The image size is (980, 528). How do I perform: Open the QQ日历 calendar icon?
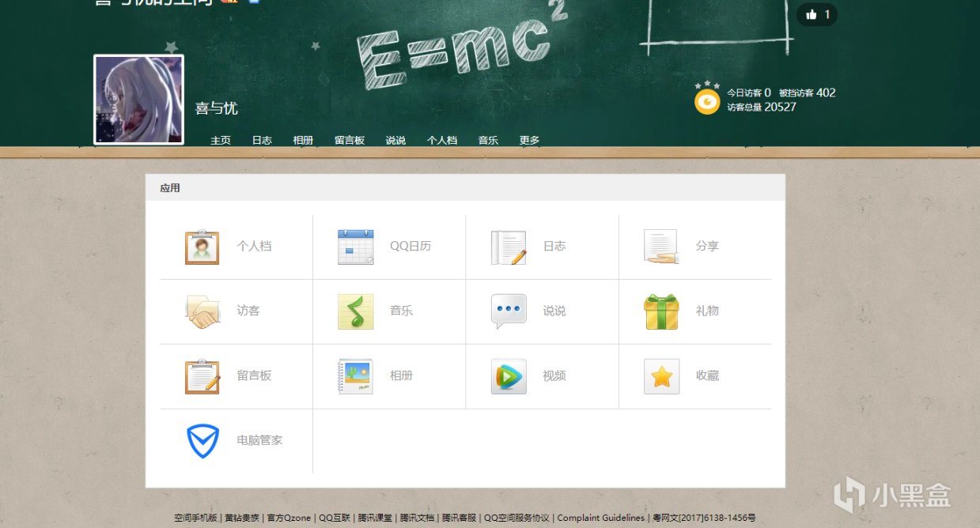click(355, 247)
